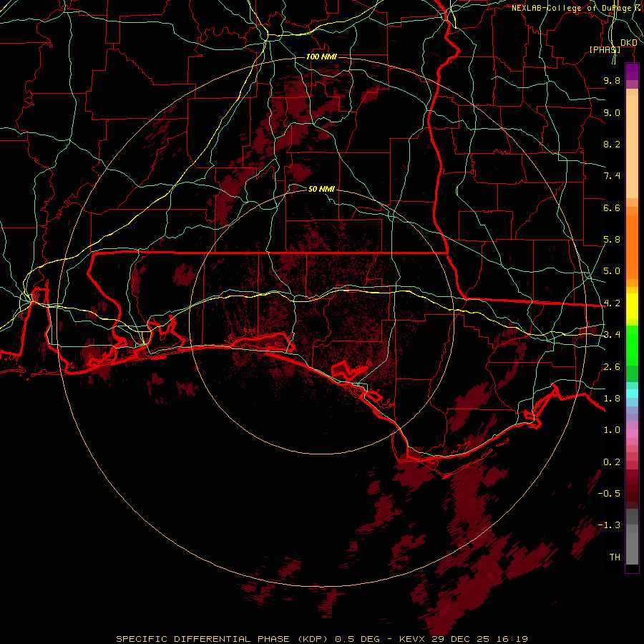644x644 pixels.
Task: Click the 1.0 scale value
Action: [x=612, y=430]
